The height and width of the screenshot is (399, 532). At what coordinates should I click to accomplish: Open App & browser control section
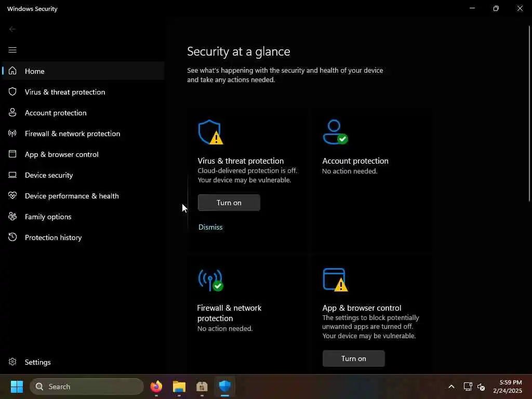click(x=83, y=154)
